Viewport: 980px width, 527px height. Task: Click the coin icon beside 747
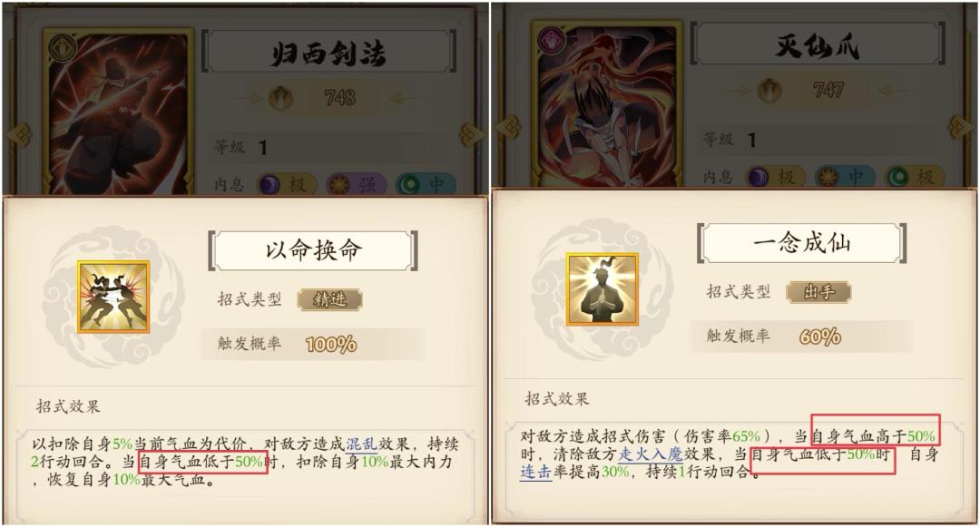(x=770, y=90)
